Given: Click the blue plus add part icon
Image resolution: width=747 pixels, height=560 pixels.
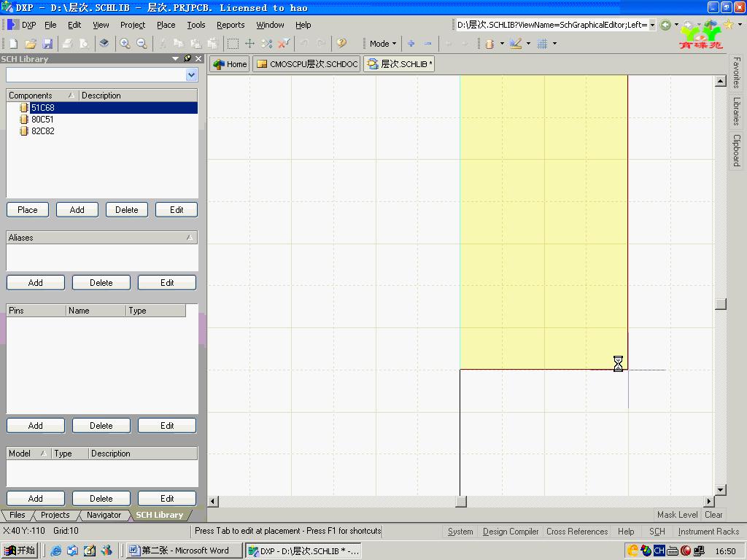Looking at the screenshot, I should pos(411,44).
